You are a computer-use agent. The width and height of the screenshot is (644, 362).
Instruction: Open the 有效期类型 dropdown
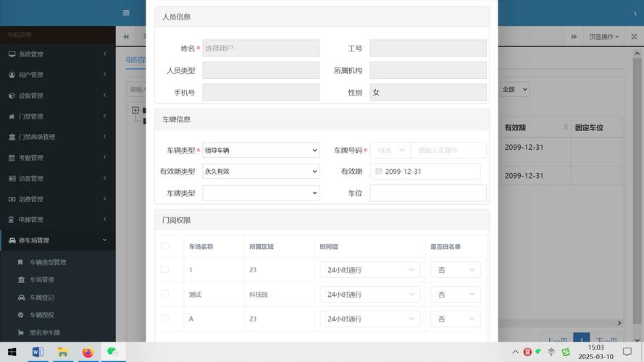261,171
